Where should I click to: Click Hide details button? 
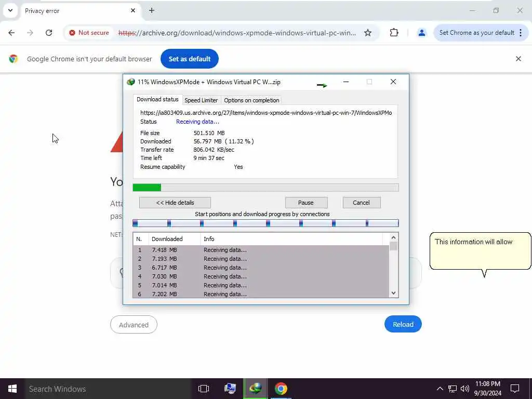(175, 203)
